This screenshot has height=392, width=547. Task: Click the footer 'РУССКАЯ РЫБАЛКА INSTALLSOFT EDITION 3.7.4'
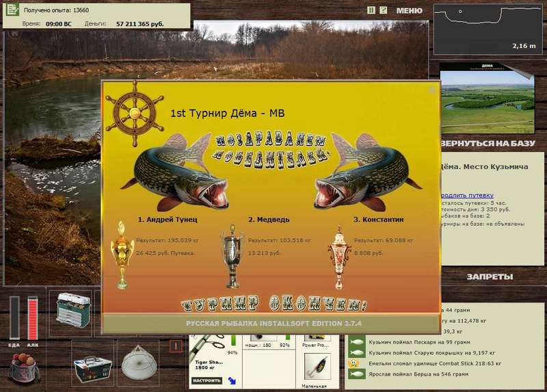tap(273, 324)
